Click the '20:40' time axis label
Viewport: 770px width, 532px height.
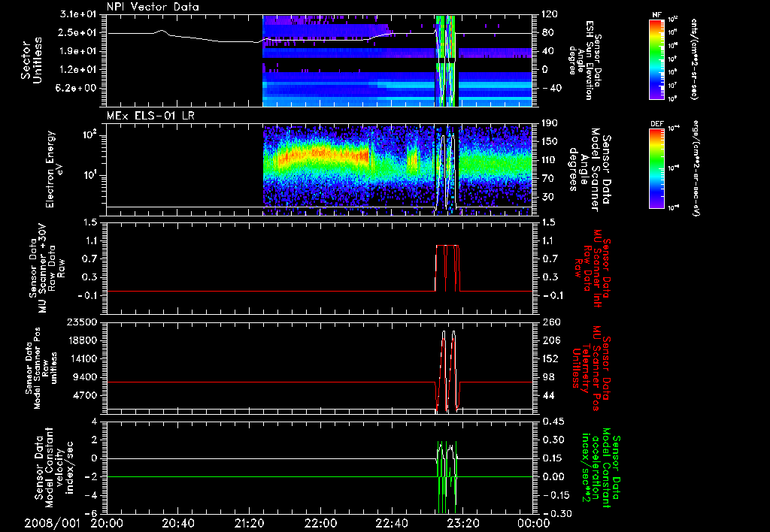pos(177,523)
